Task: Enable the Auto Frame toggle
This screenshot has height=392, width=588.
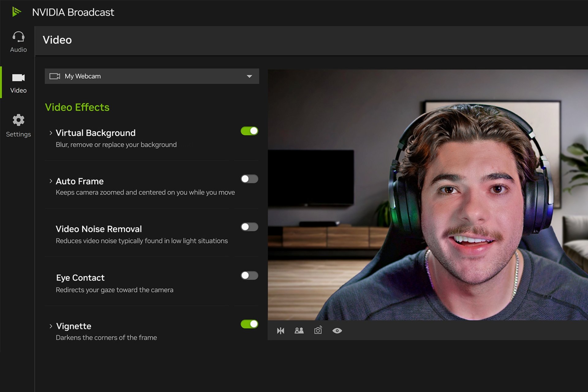Action: tap(249, 179)
